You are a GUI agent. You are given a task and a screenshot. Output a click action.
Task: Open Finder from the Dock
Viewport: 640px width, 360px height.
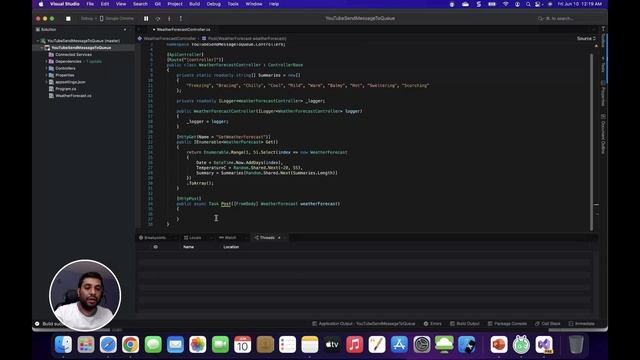[63, 345]
